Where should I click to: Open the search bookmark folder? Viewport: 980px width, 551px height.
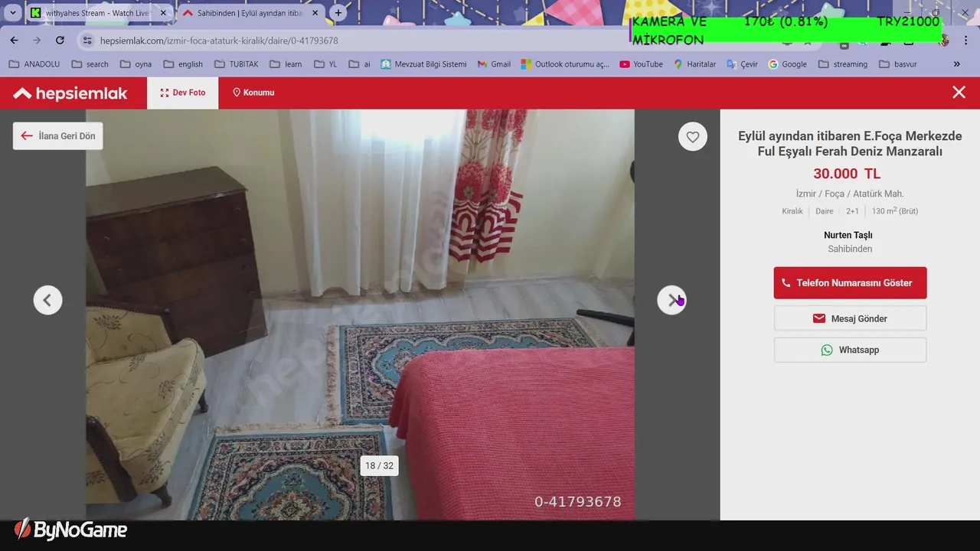pos(90,64)
